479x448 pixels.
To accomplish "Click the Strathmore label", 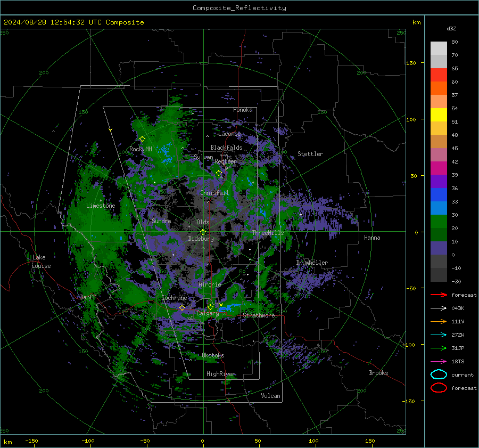I will click(x=259, y=315).
